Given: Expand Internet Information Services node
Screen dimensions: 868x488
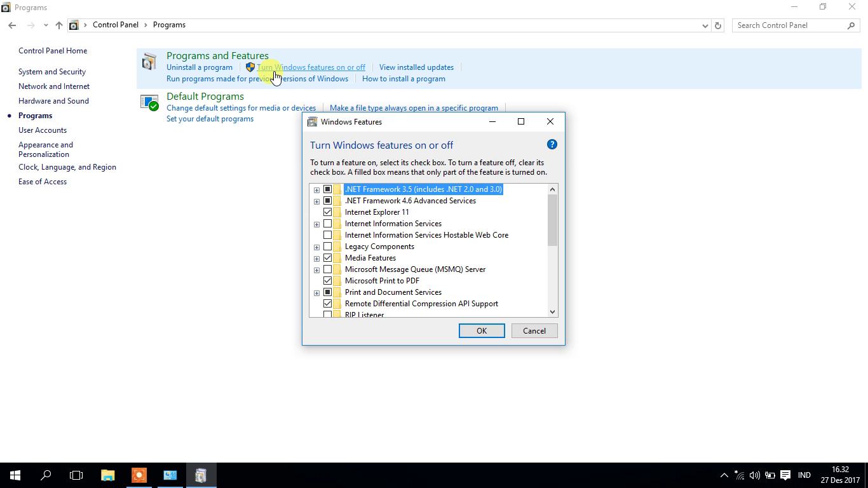Looking at the screenshot, I should pyautogui.click(x=316, y=224).
